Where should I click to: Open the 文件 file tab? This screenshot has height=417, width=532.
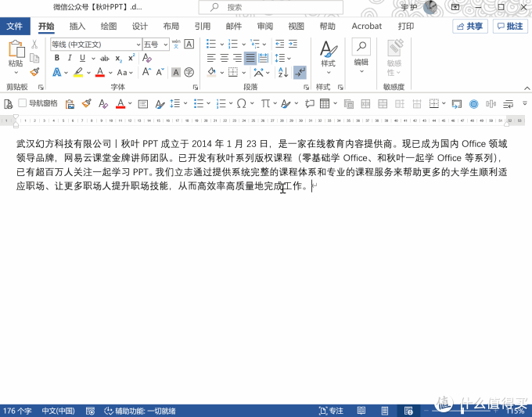click(x=15, y=26)
